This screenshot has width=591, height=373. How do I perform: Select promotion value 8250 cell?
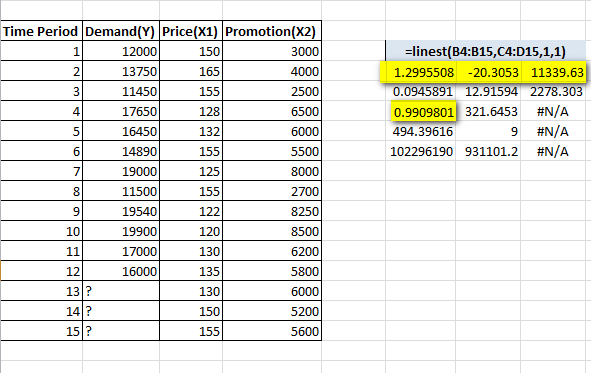click(x=272, y=211)
